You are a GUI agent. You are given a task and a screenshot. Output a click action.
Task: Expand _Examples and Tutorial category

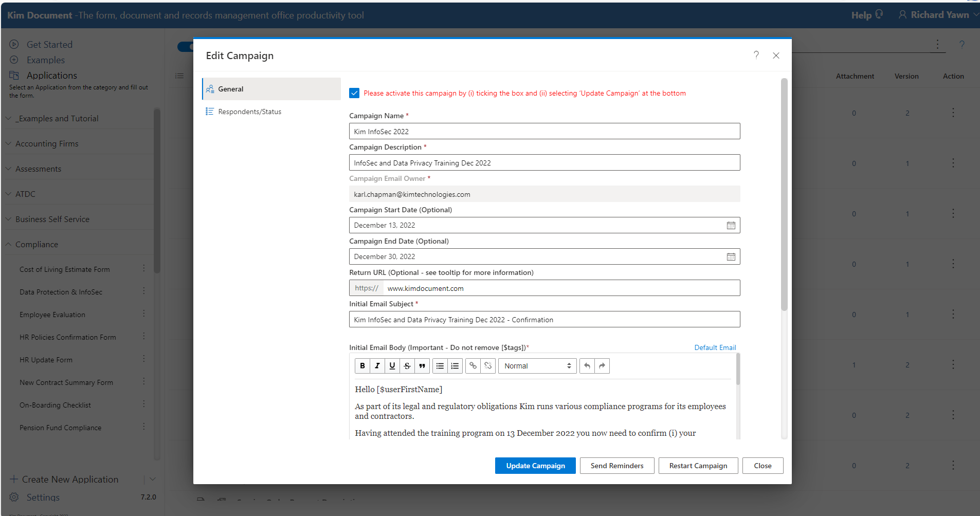80,118
